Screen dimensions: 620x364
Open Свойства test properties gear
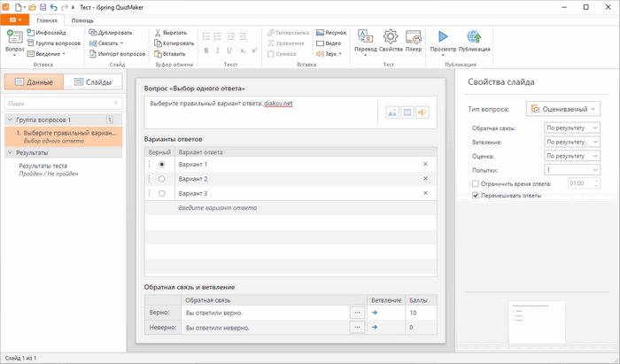tap(391, 41)
